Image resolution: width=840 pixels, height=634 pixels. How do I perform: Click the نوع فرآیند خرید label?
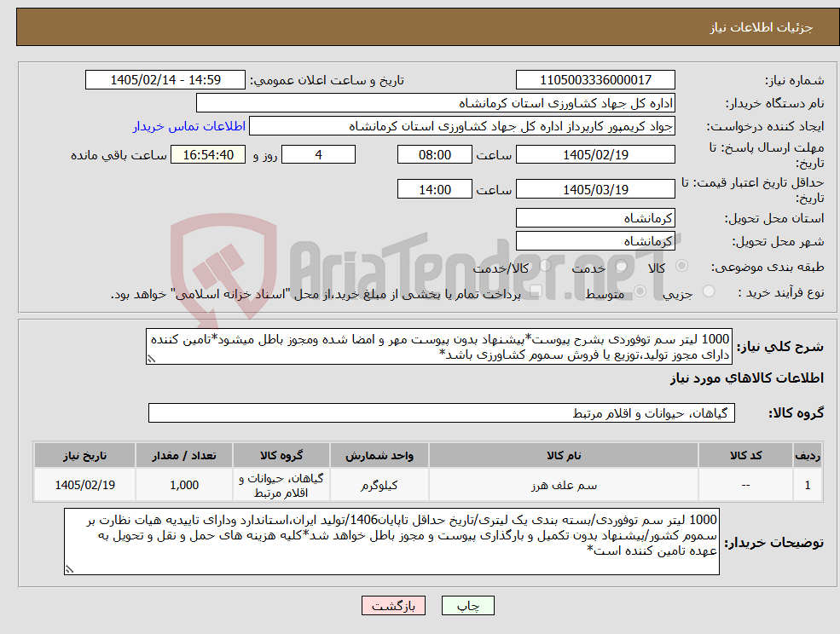click(781, 292)
